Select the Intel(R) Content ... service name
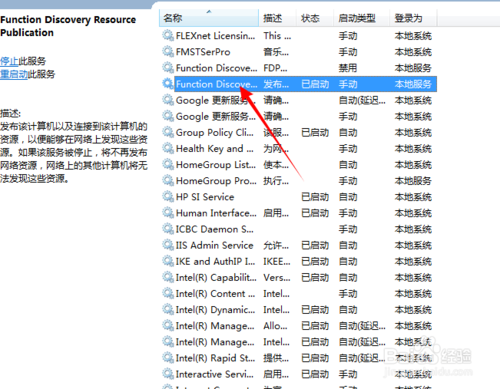Screen dimensions: 500x389 215,293
